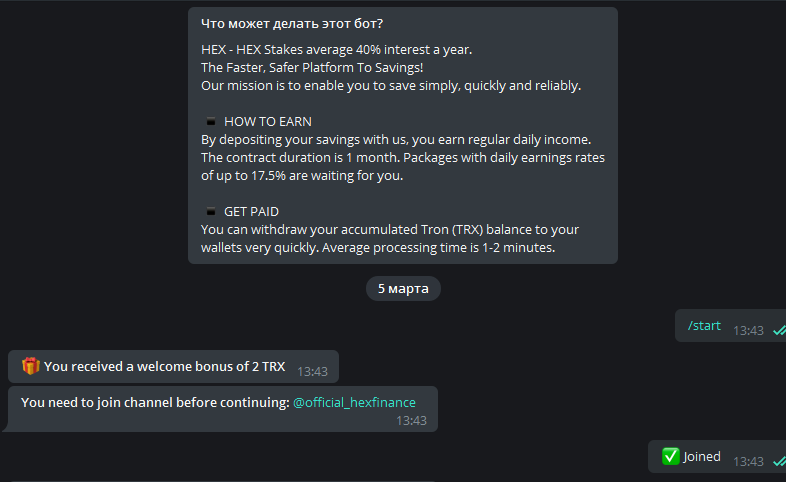Click the "5 марта" date badge
This screenshot has height=482, width=786.
click(403, 289)
